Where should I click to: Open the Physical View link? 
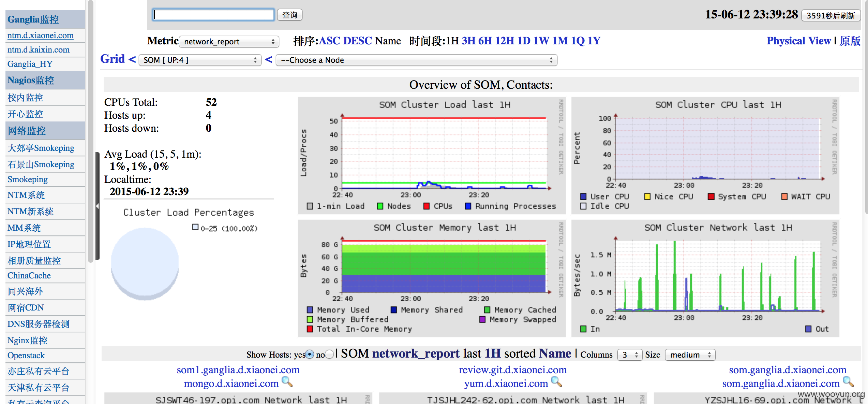798,41
